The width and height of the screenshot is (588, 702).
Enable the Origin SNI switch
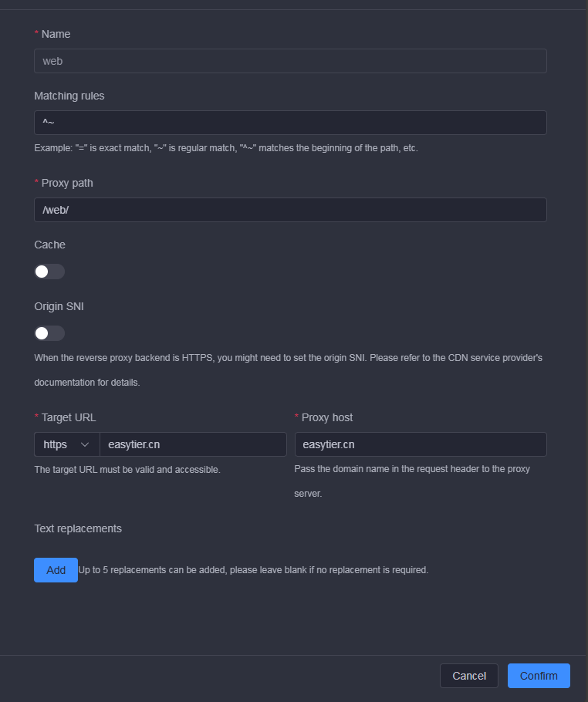point(49,333)
